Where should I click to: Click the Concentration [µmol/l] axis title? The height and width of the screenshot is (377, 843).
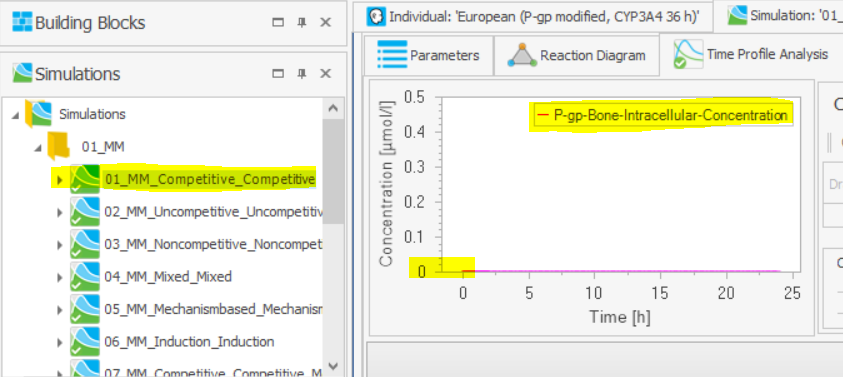(x=387, y=184)
